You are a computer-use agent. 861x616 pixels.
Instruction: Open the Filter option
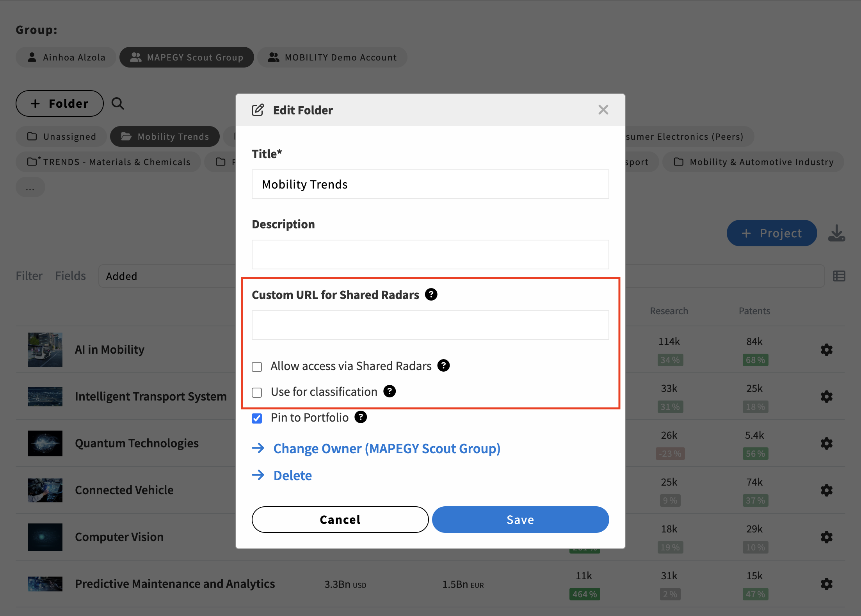(x=29, y=276)
